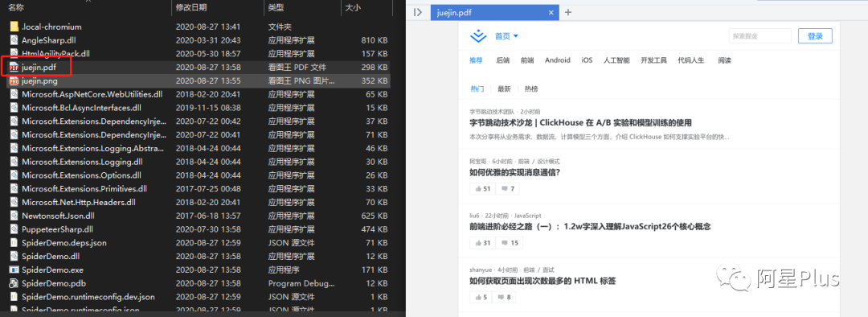Select the 代码人生 category tab
The width and height of the screenshot is (868, 317).
pos(691,60)
